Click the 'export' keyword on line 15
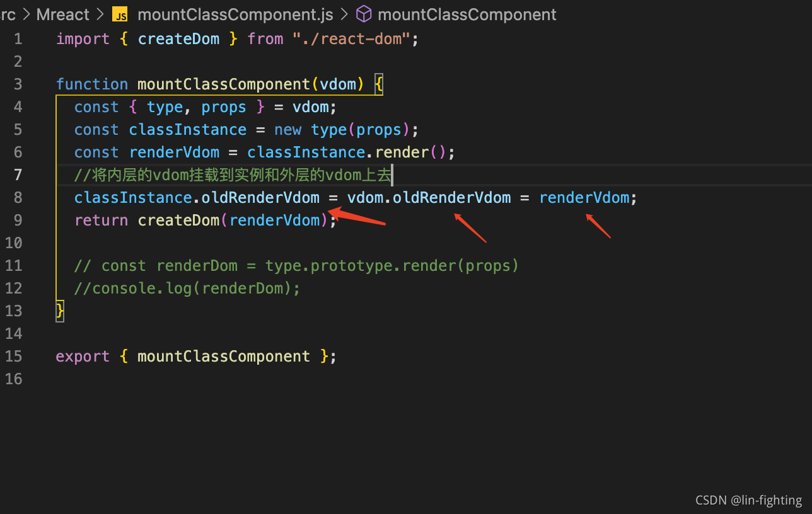812x514 pixels. 83,357
